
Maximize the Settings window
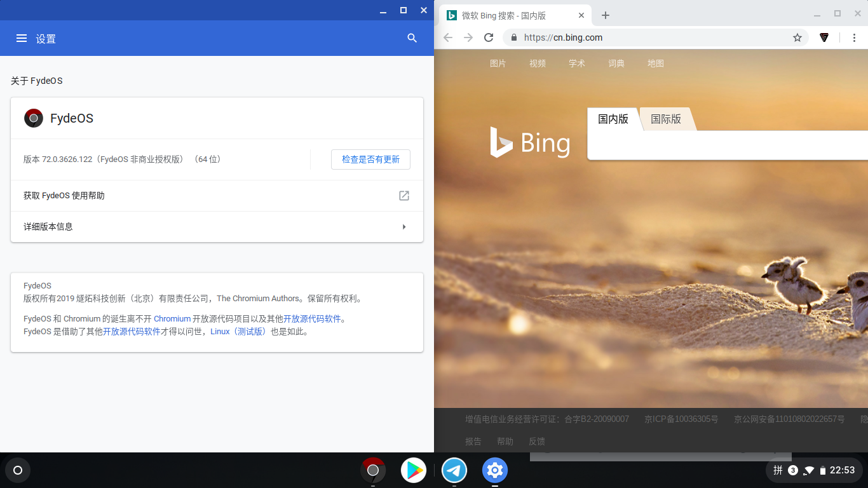[x=403, y=10]
